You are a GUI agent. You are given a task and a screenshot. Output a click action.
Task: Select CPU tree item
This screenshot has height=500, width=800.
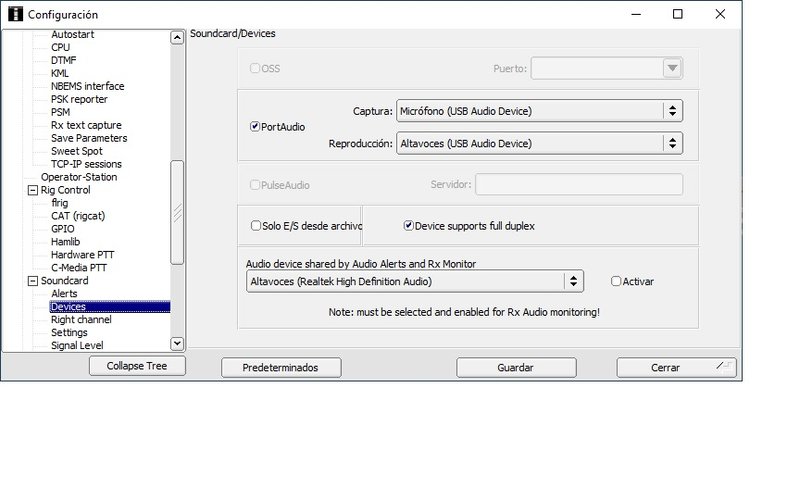60,47
